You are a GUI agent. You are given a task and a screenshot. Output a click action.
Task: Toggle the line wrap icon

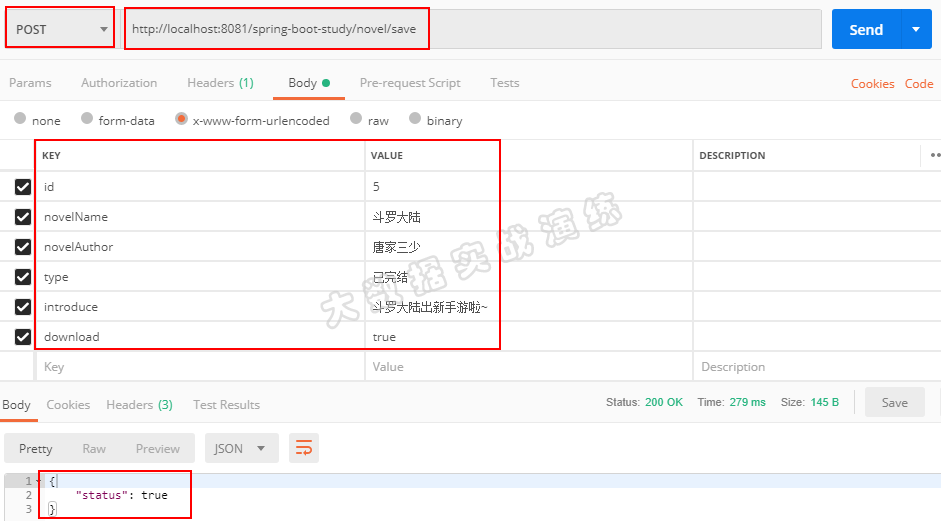304,448
